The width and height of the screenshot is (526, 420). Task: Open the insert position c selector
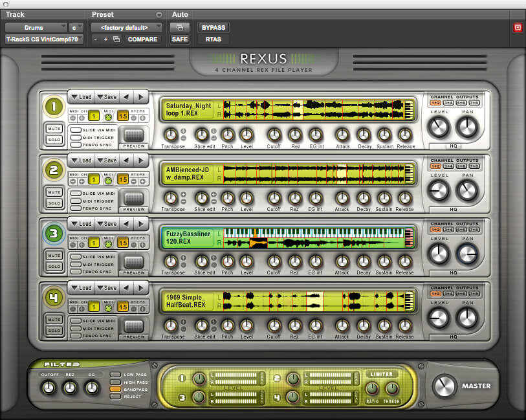point(76,28)
